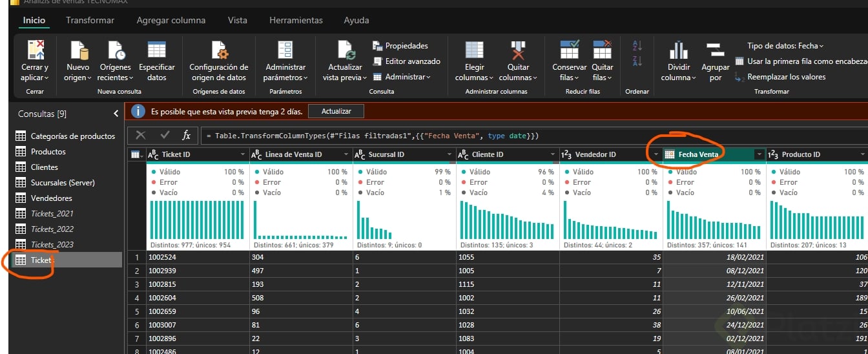Select cell 1002524 in Ticket ID
Image resolution: width=868 pixels, height=354 pixels.
click(198, 257)
